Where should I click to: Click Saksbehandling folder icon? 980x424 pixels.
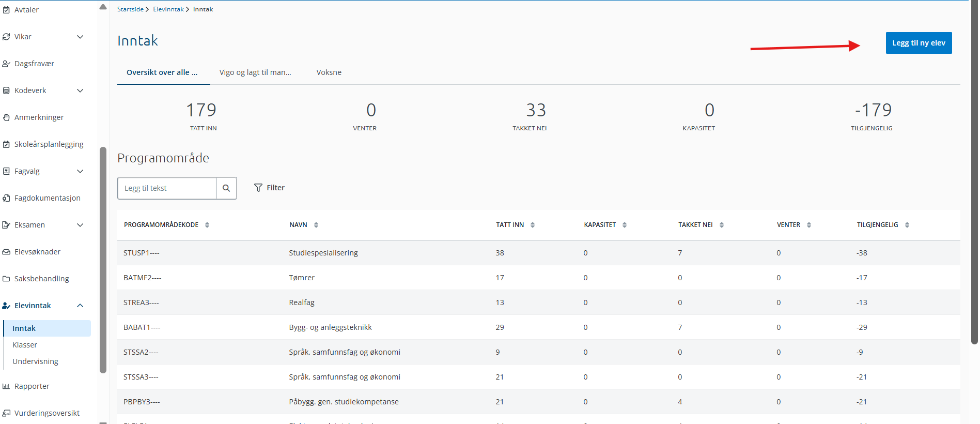pyautogui.click(x=6, y=279)
